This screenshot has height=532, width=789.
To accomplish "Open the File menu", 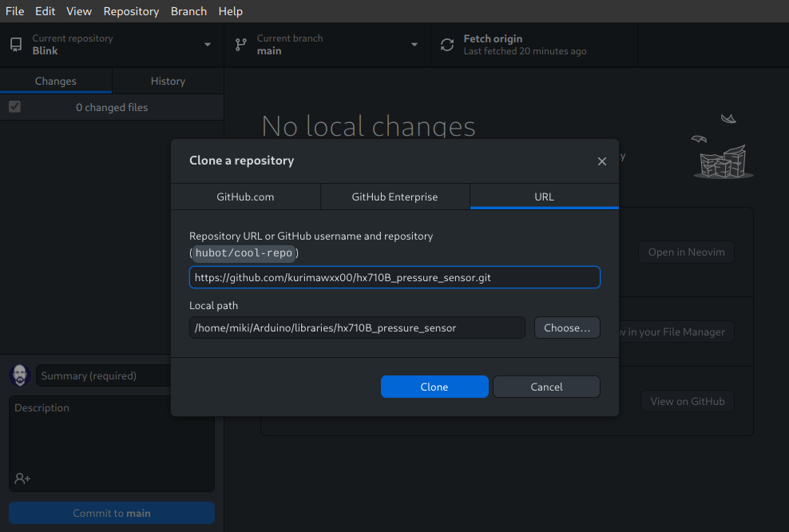I will (14, 11).
